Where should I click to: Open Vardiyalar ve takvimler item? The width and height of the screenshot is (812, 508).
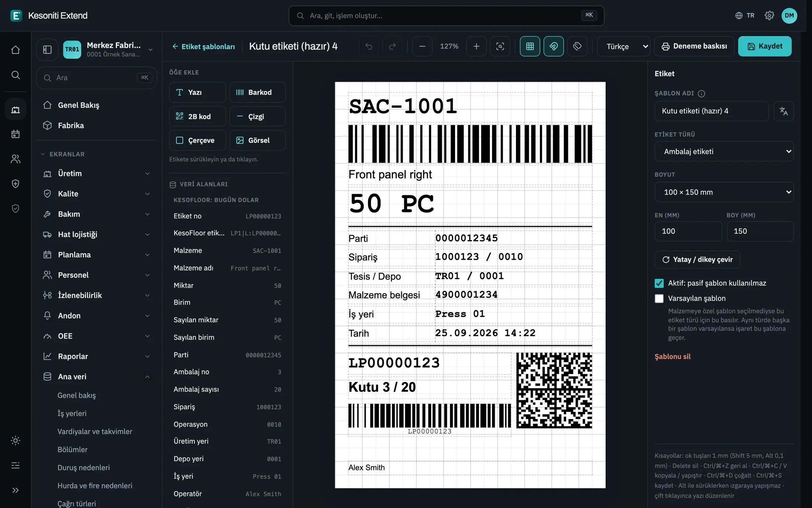pos(95,432)
